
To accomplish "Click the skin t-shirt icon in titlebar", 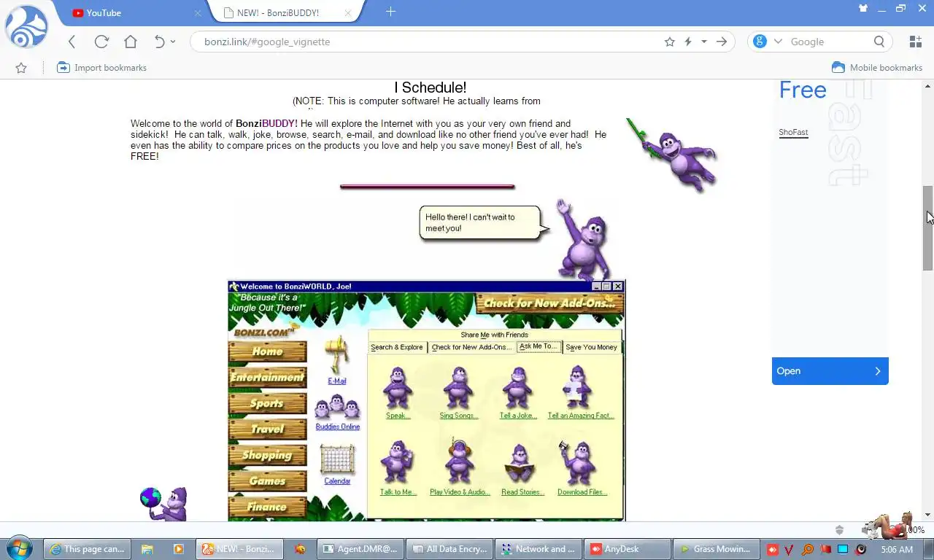I will [864, 9].
